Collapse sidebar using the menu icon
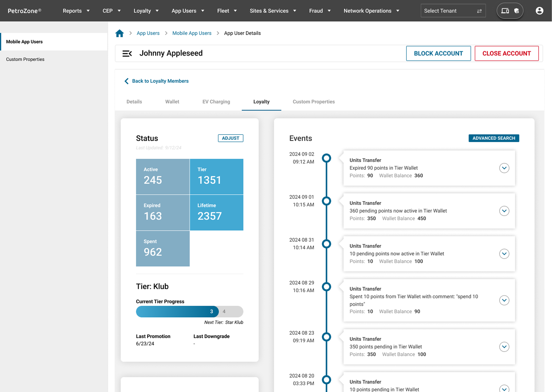This screenshot has height=392, width=552. [x=127, y=54]
